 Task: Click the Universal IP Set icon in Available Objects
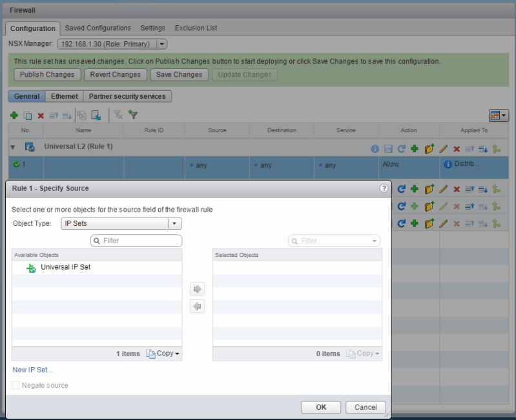click(x=31, y=268)
